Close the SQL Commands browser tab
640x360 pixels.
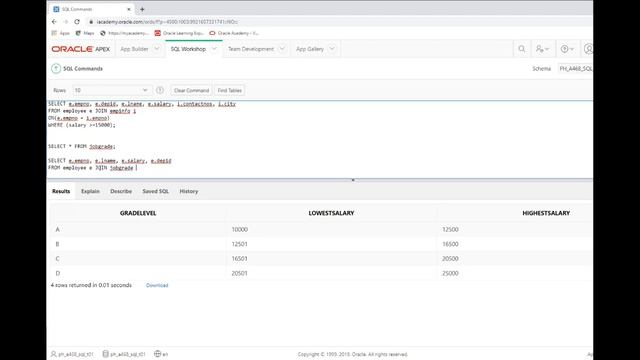click(129, 9)
